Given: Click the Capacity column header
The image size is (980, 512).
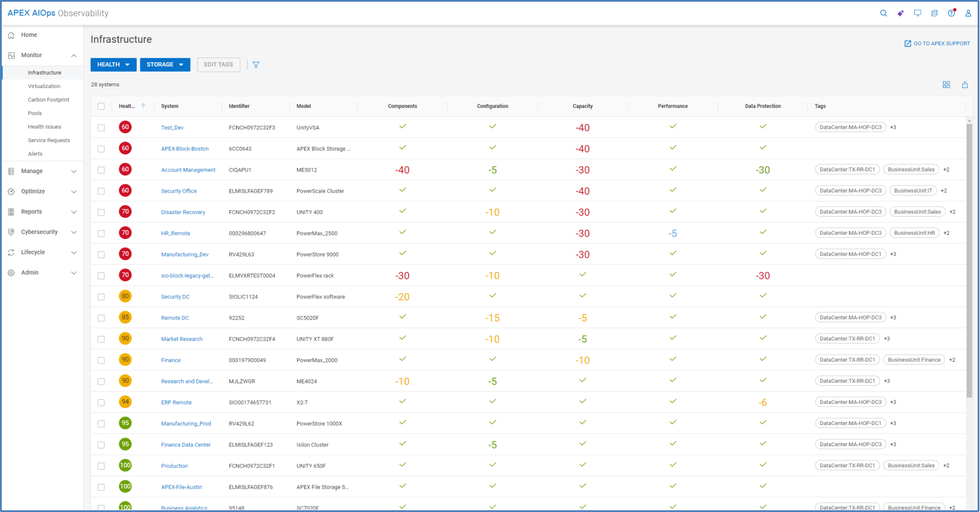Looking at the screenshot, I should [582, 106].
